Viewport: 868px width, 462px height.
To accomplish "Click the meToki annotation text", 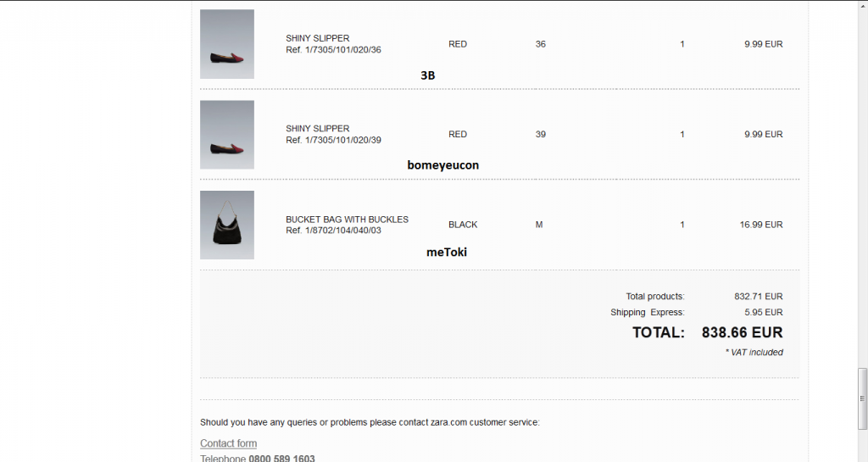I will 446,252.
